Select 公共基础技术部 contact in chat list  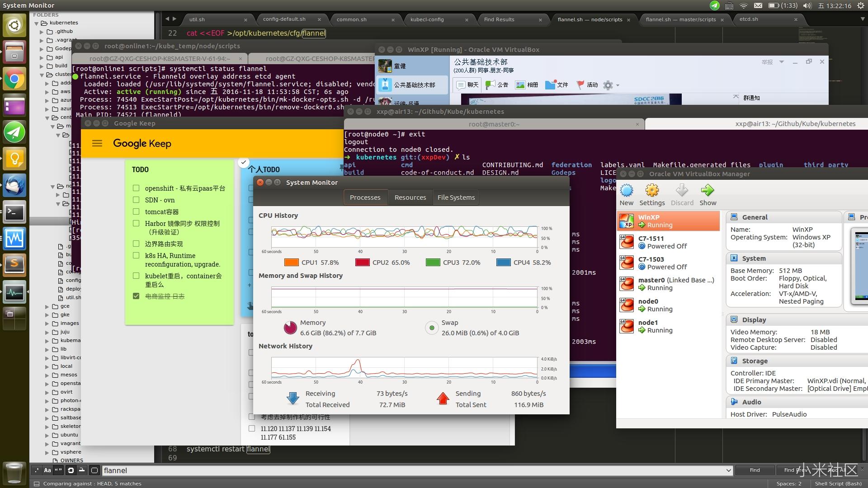[x=412, y=84]
